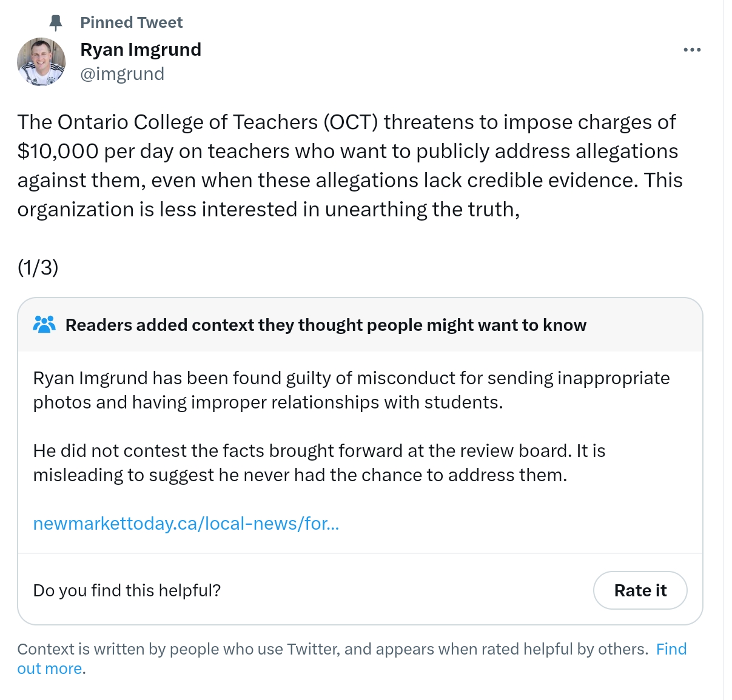Click the Community Notes people icon
This screenshot has width=732, height=700.
pyautogui.click(x=44, y=325)
